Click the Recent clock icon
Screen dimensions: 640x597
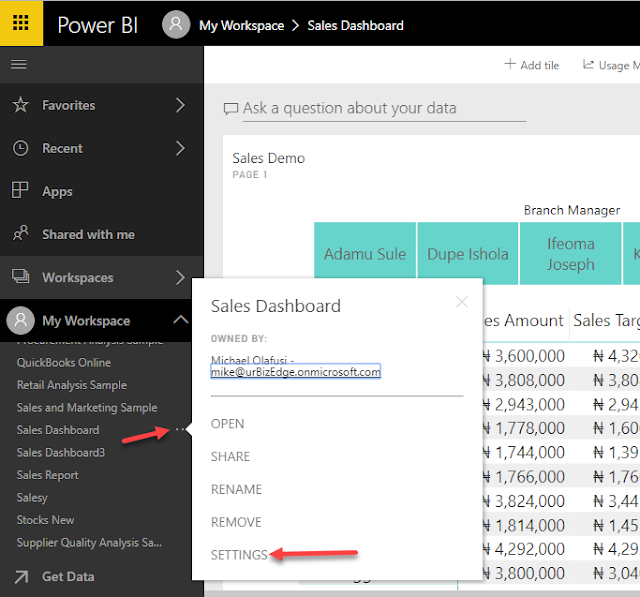(x=20, y=148)
